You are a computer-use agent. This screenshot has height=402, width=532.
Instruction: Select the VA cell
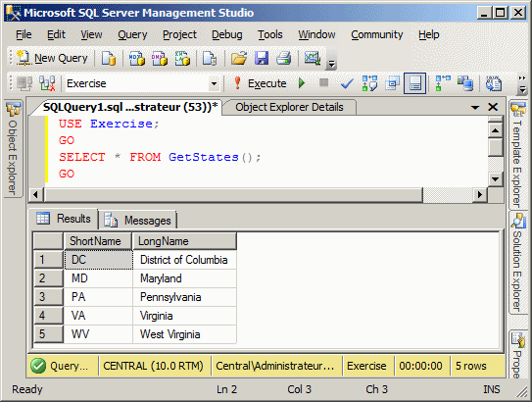[x=98, y=316]
